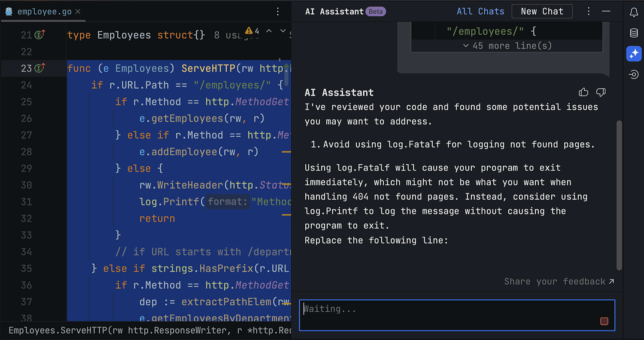
Task: Click the All Chats link
Action: [480, 12]
